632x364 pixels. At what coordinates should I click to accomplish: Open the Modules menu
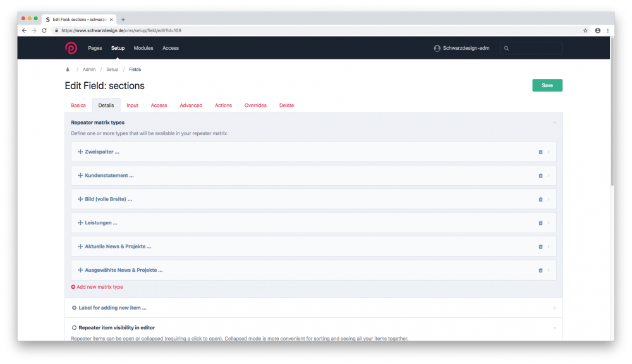143,48
